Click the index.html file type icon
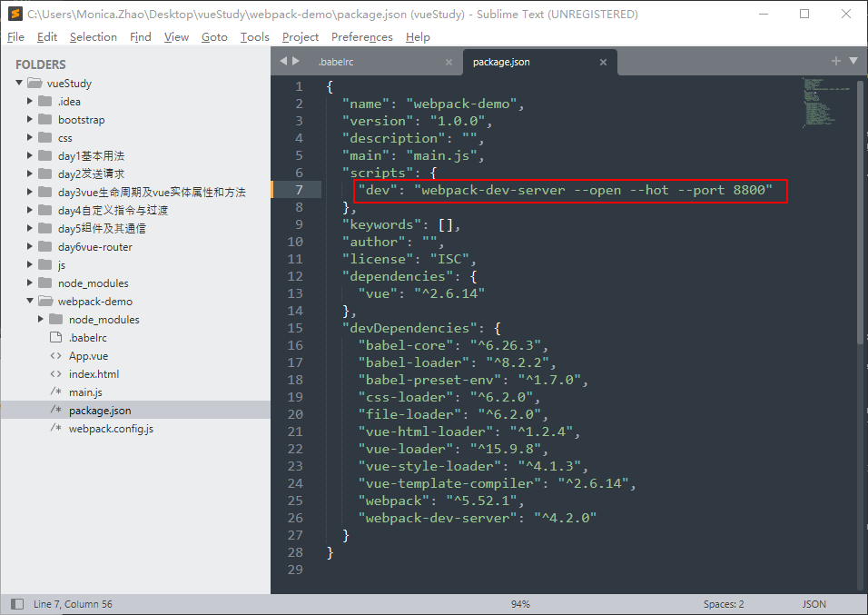 [x=55, y=374]
